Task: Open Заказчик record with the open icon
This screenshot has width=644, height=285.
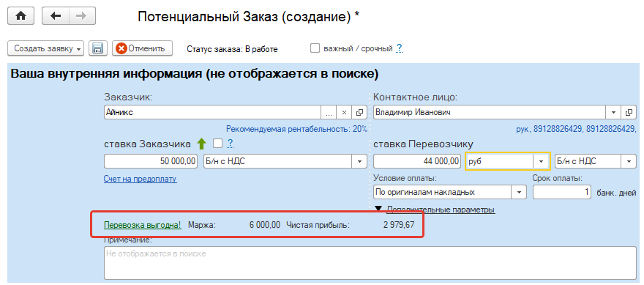Action: pyautogui.click(x=359, y=112)
